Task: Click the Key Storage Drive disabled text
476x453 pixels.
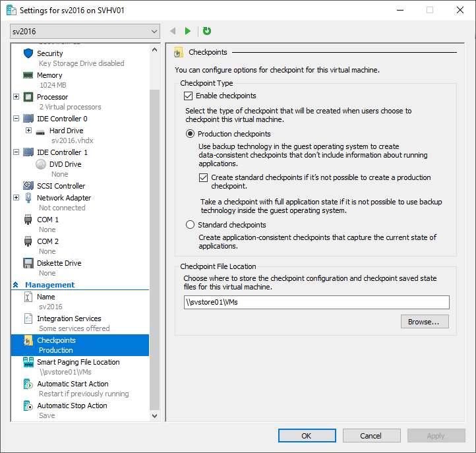Action: point(81,63)
